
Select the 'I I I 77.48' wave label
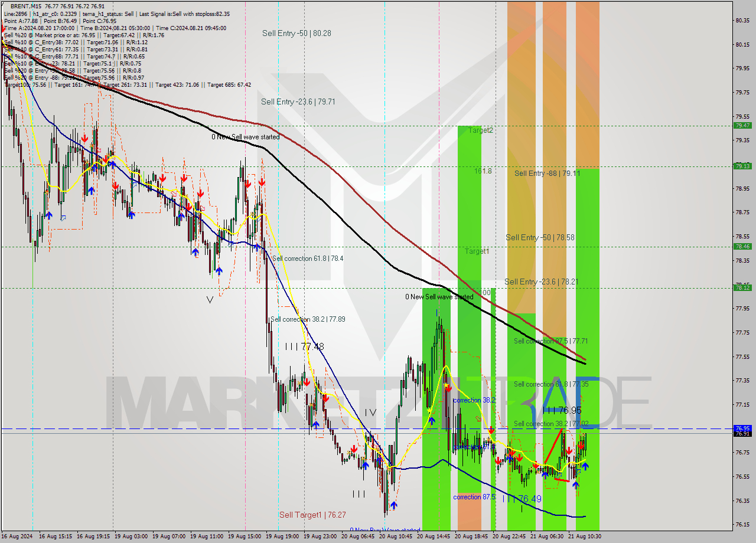click(304, 346)
